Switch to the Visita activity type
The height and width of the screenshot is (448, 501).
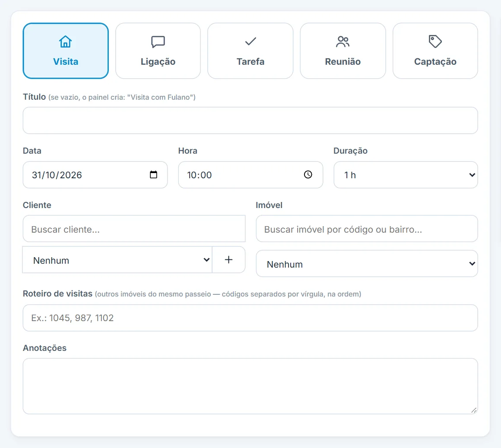[x=66, y=51]
